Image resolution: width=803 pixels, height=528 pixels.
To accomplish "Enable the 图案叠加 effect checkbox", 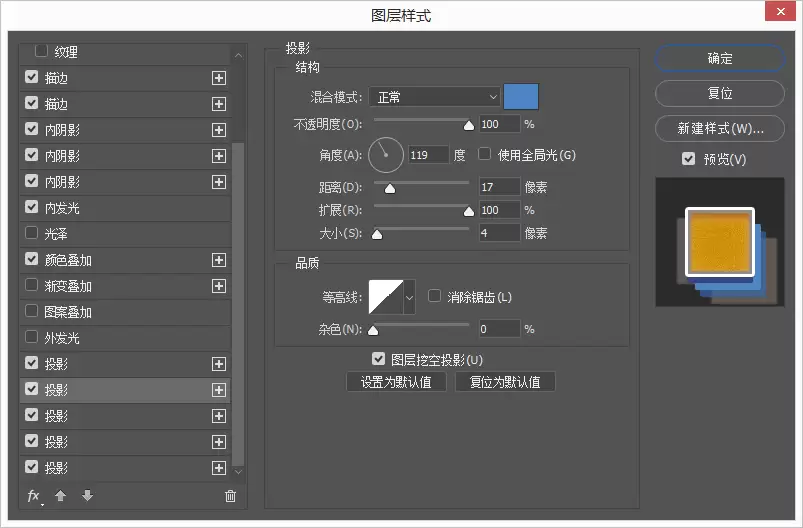I will (x=31, y=311).
